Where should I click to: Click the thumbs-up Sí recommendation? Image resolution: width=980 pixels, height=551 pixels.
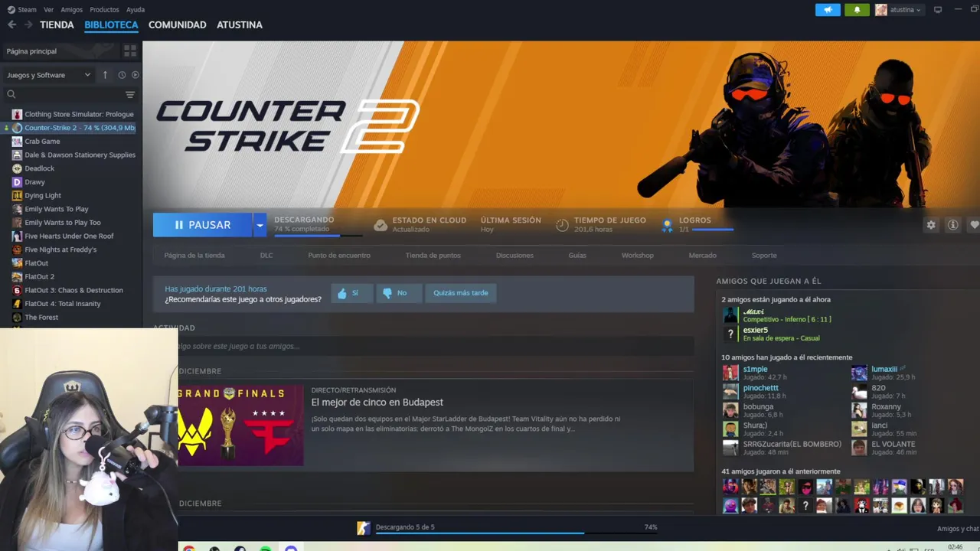coord(352,293)
